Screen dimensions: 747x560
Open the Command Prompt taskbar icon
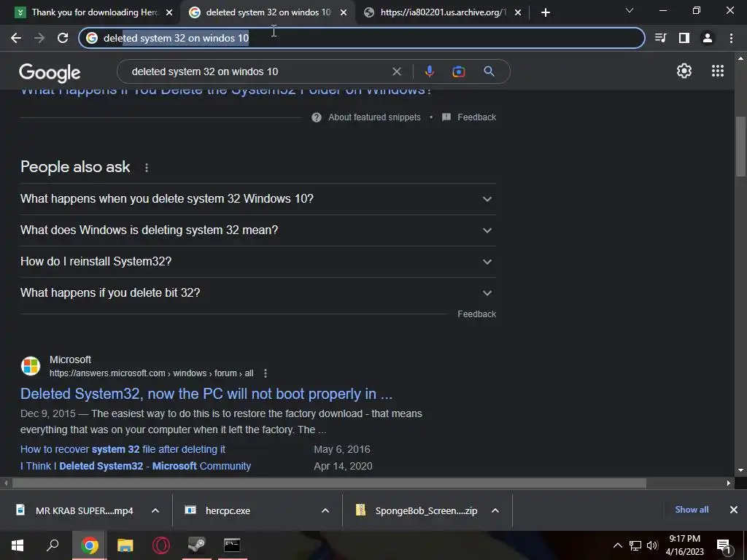click(232, 545)
